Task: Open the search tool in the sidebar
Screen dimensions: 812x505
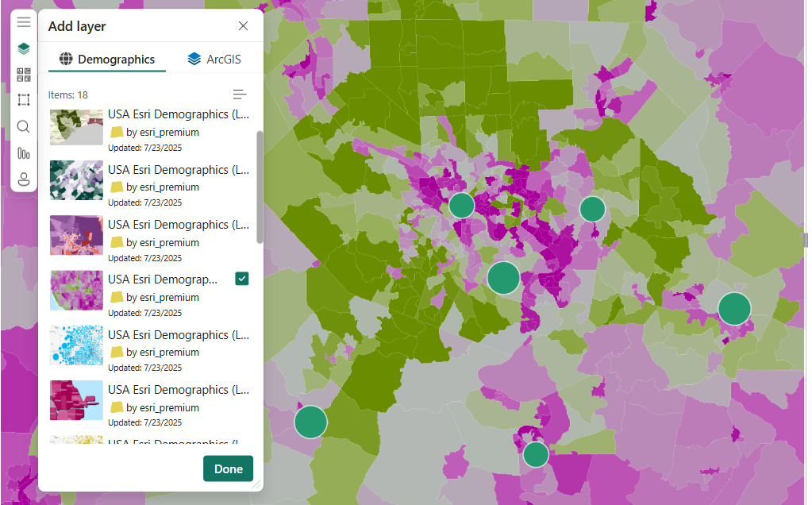Action: coord(23,126)
